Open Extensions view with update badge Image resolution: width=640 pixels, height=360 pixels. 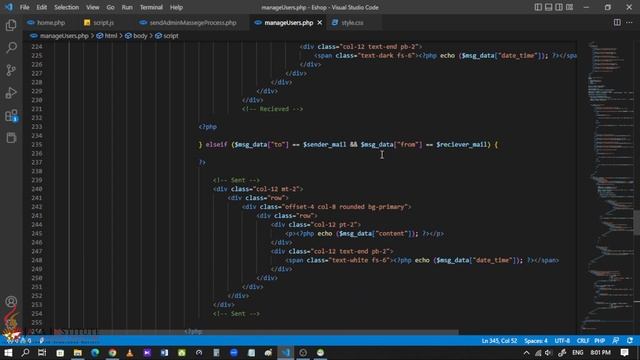[x=11, y=116]
